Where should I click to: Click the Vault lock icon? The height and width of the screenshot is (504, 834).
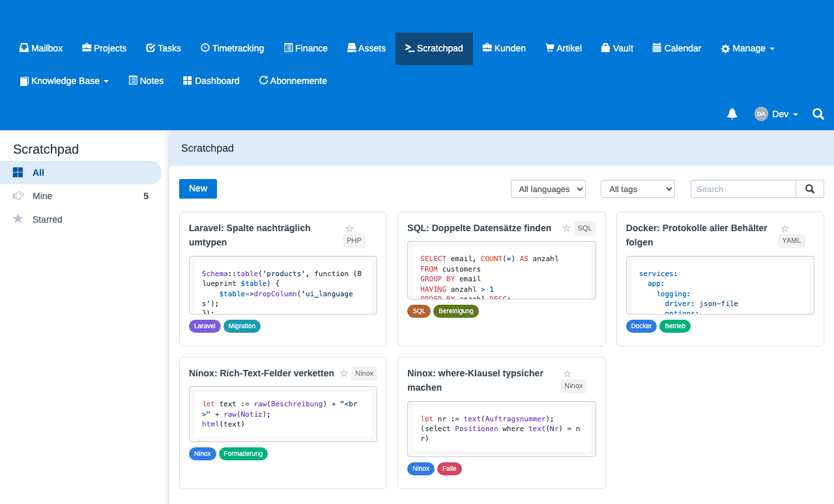605,48
